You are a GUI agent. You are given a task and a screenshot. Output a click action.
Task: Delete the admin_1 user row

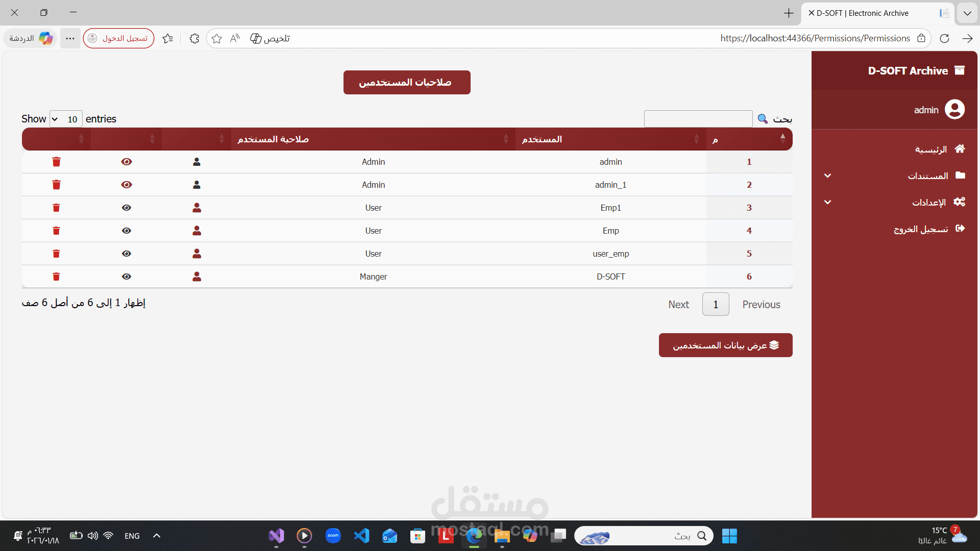[56, 185]
